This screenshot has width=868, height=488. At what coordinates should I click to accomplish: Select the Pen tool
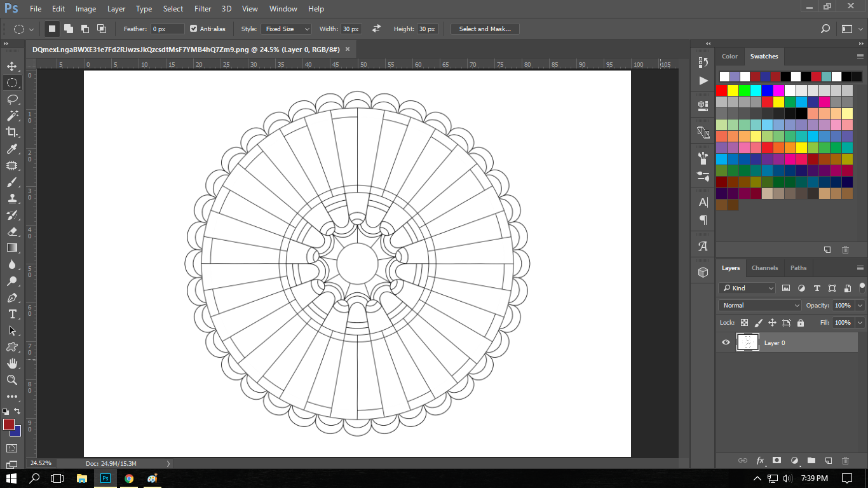click(x=12, y=297)
